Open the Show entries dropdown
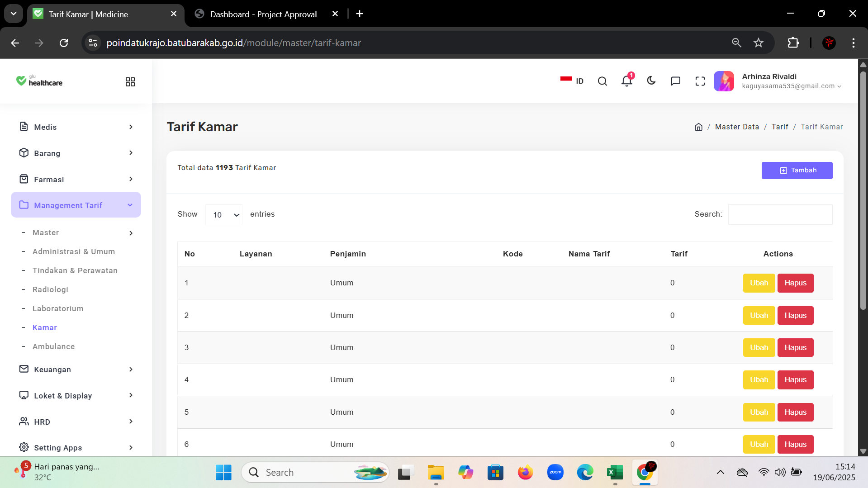The image size is (868, 488). pos(224,215)
